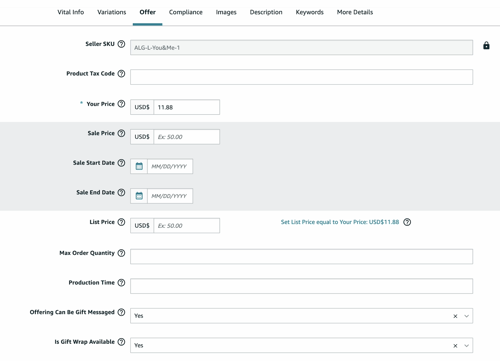Switch to the Vital Info tab
The image size is (500, 361).
[x=71, y=12]
